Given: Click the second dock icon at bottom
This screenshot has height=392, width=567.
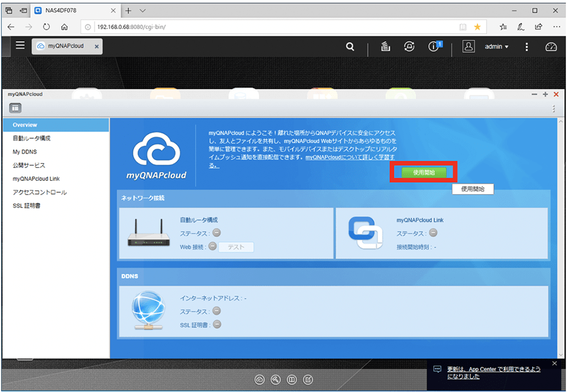Looking at the screenshot, I should coord(275,379).
